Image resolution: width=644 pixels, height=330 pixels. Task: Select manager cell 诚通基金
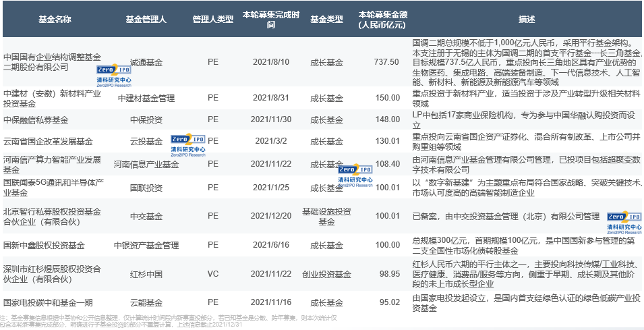[146, 63]
